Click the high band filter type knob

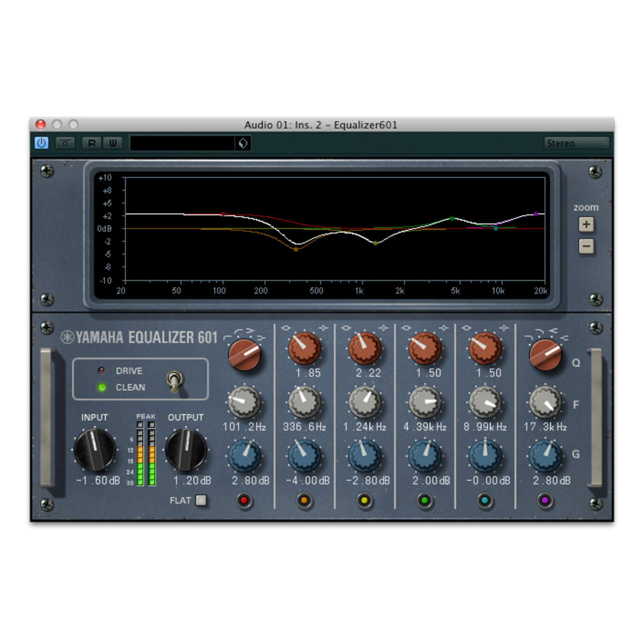[545, 355]
